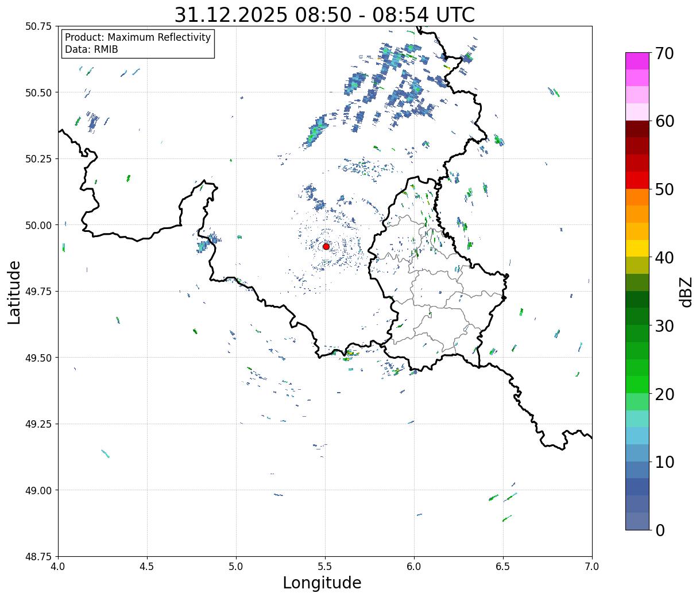Click the yellow 40 dBZ colorbar band
700x597 pixels.
coord(637,249)
